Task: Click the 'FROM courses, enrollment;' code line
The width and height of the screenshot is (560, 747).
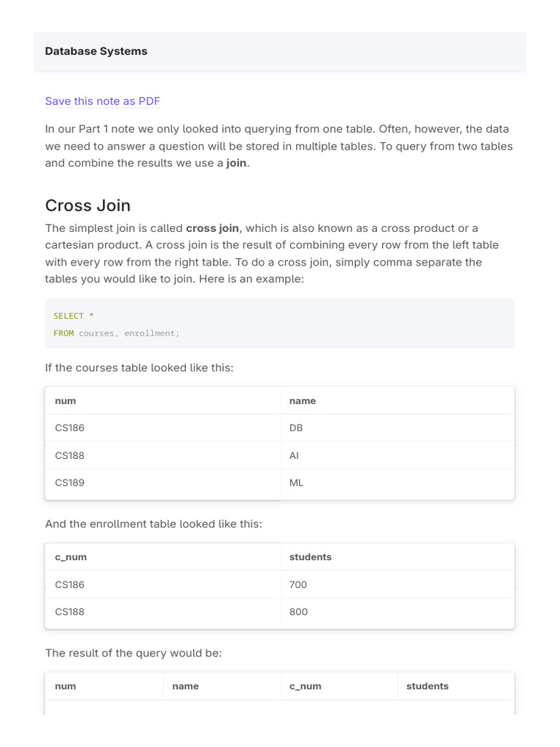Action: click(x=116, y=333)
